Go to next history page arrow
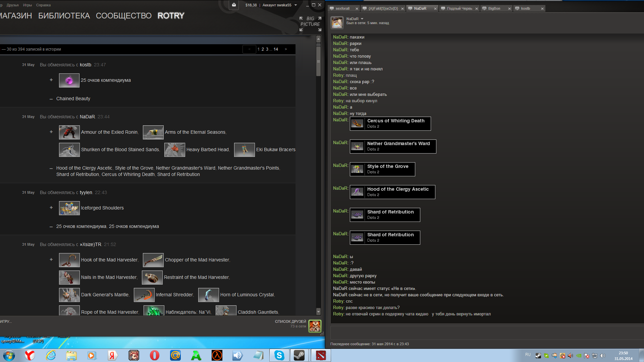The image size is (644, 362). pyautogui.click(x=286, y=49)
